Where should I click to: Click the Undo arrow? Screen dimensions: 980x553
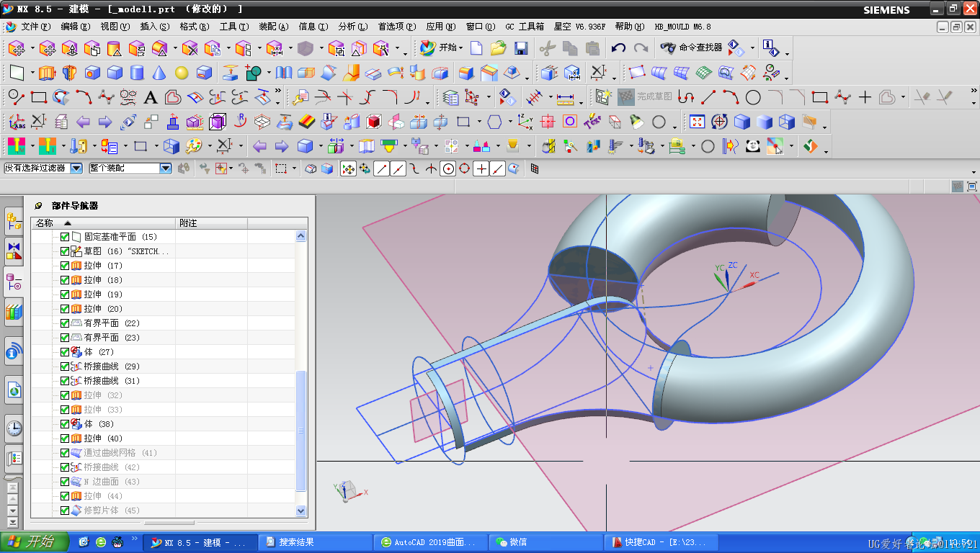(x=618, y=48)
